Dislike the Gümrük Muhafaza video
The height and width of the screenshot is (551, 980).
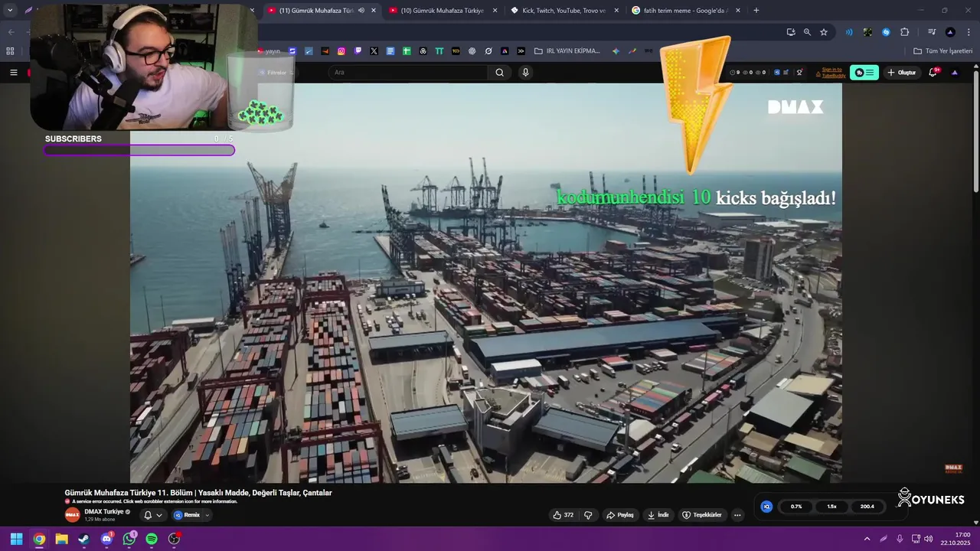click(588, 515)
